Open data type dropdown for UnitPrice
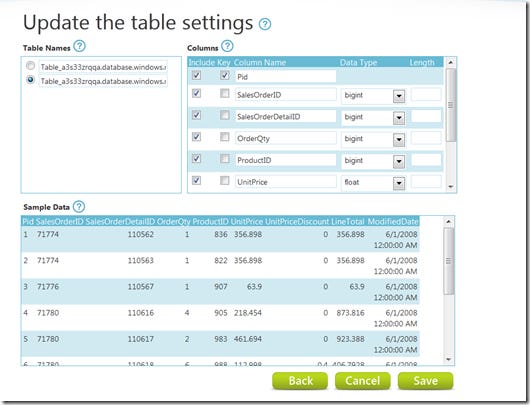Screen dimensions: 530x405 (x=399, y=183)
